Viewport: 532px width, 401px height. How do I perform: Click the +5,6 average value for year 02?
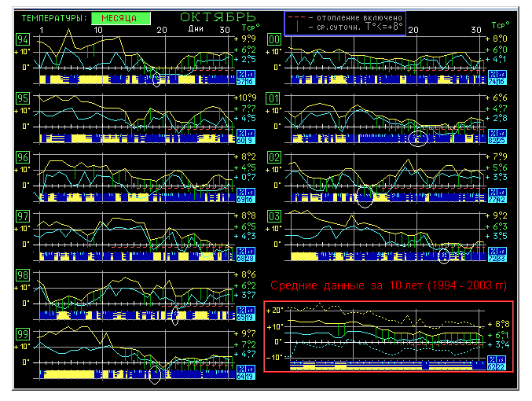pyautogui.click(x=497, y=167)
